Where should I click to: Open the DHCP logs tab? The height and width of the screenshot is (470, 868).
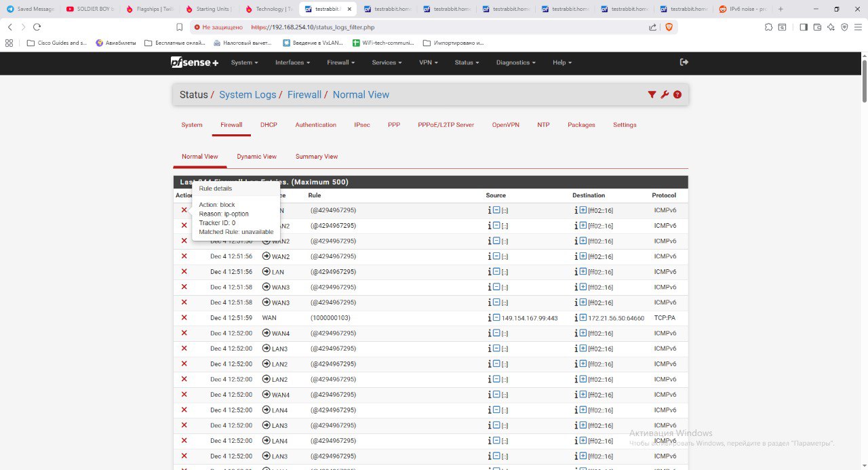coord(269,125)
